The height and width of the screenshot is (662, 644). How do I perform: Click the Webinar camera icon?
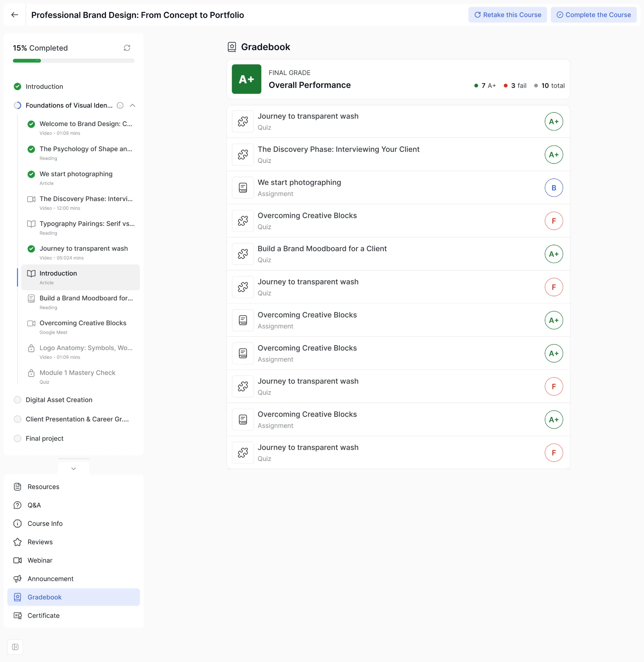(17, 561)
